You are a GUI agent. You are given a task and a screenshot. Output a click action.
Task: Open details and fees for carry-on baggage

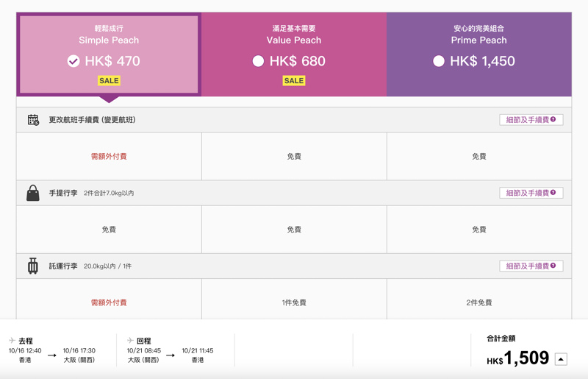[531, 193]
